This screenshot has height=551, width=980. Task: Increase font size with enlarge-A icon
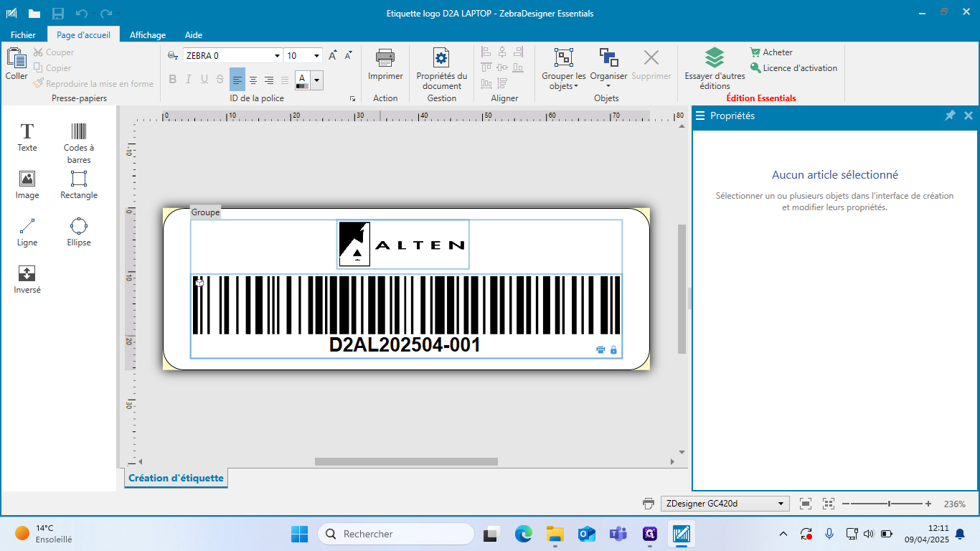pos(333,55)
